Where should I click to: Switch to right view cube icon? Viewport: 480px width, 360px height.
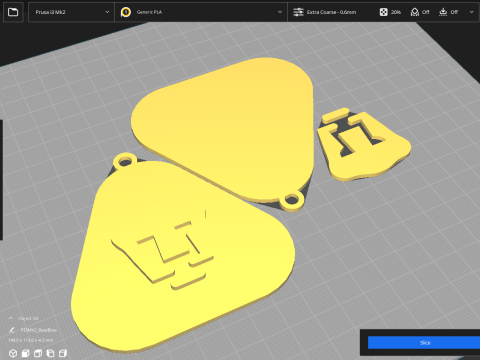click(63, 353)
